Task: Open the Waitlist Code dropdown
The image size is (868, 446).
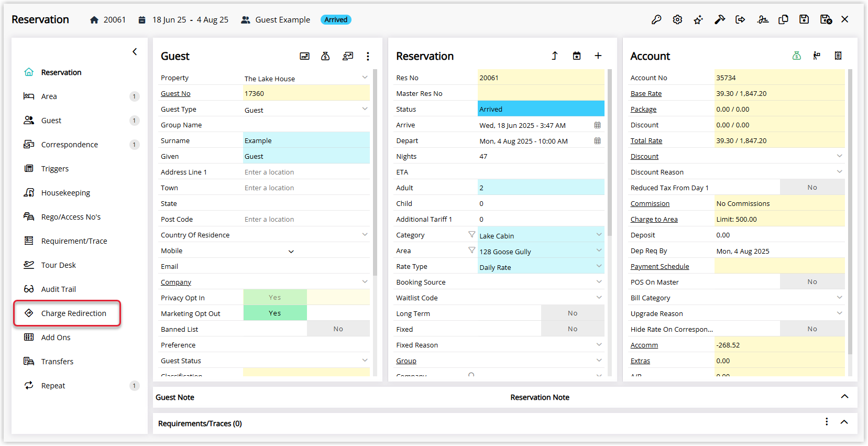Action: pos(599,298)
